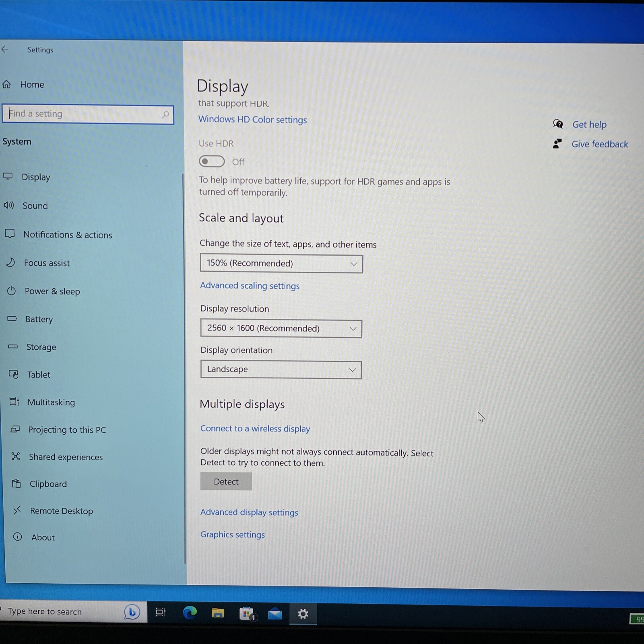Open Remote Desktop settings
Viewport: 644px width, 644px height.
click(62, 511)
